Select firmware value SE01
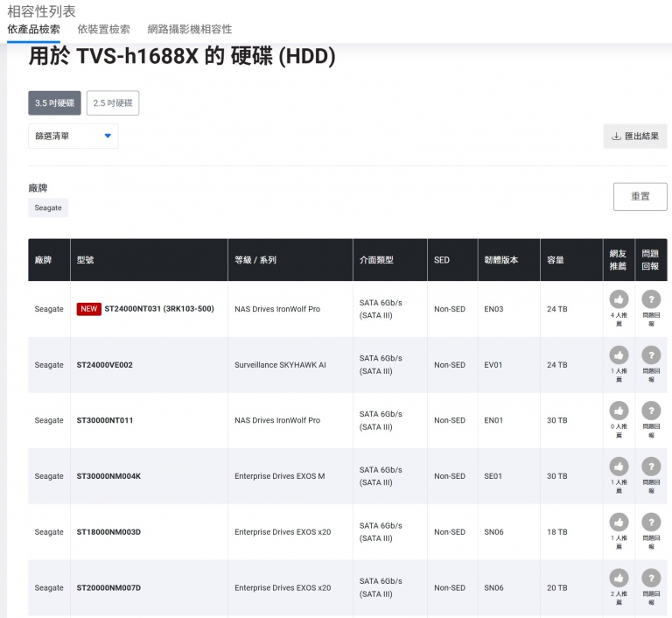 (x=493, y=476)
